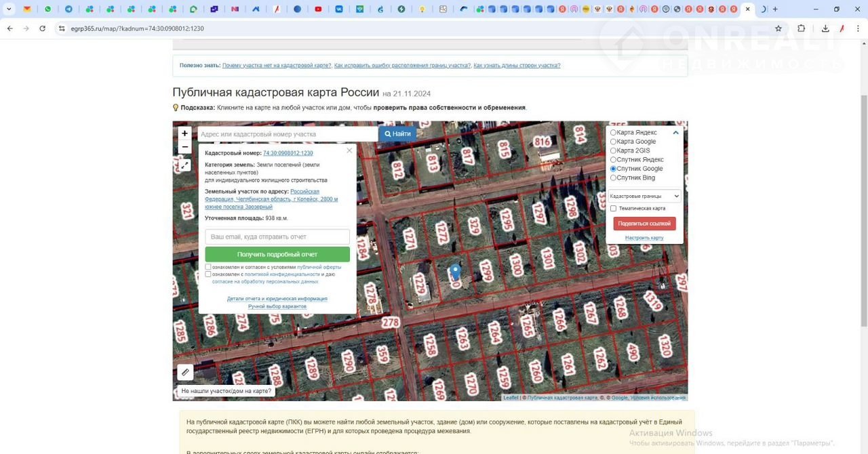This screenshot has height=454, width=868.
Task: Enable Тематическая карта checkbox
Action: click(x=613, y=209)
